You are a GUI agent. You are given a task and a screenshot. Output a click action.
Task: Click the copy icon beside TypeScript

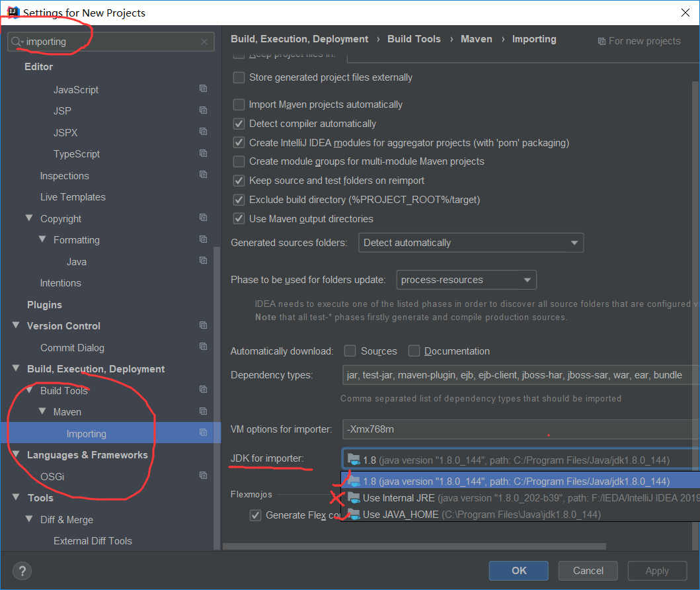tap(203, 153)
